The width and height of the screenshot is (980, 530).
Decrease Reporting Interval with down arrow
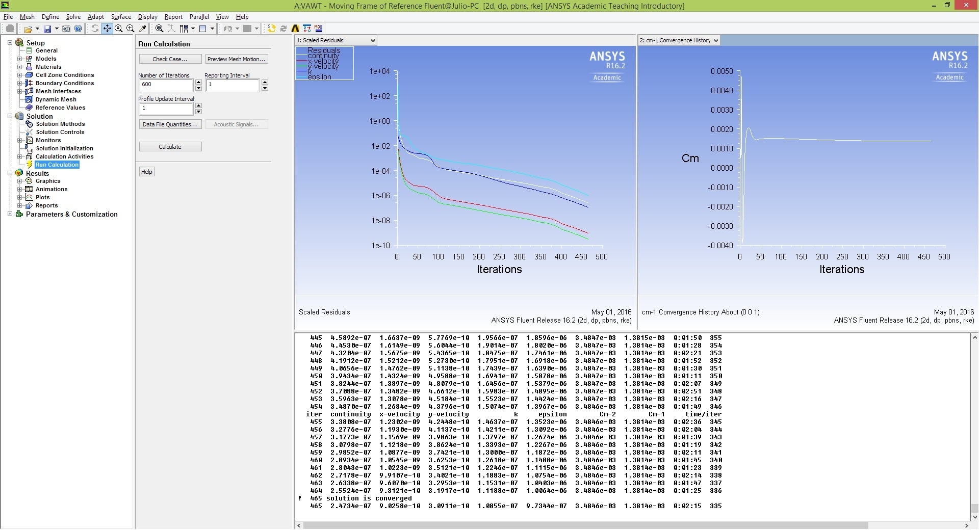265,89
